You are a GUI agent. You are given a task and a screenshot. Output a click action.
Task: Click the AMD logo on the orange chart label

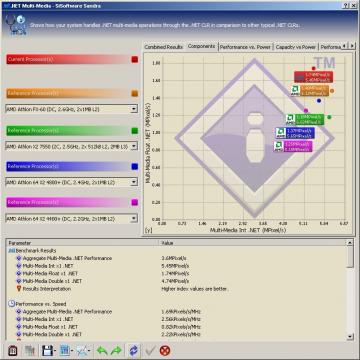[x=295, y=90]
